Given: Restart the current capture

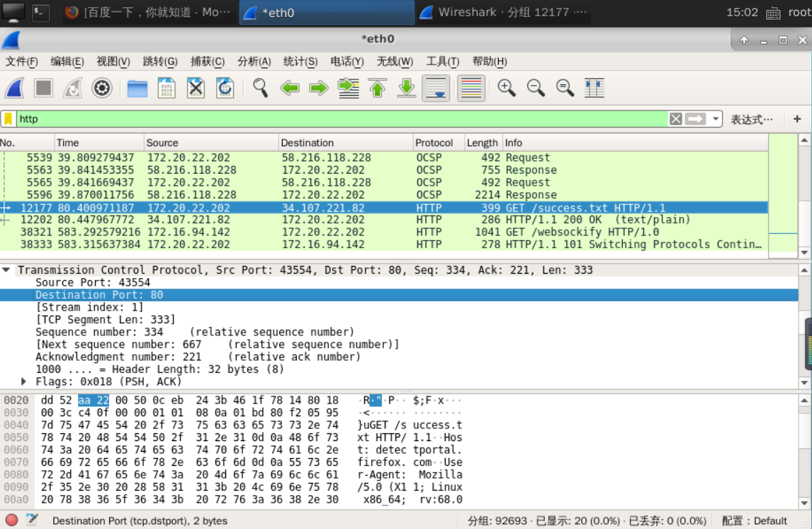Looking at the screenshot, I should point(72,88).
